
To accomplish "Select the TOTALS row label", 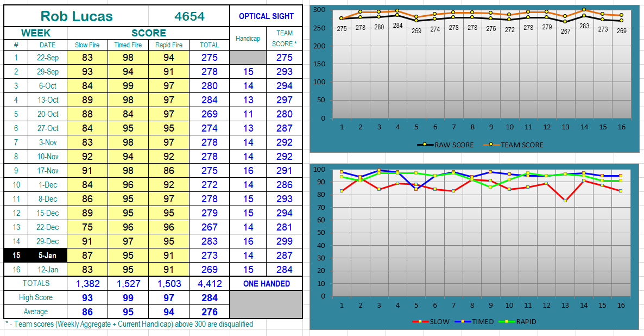I will 36,283.
